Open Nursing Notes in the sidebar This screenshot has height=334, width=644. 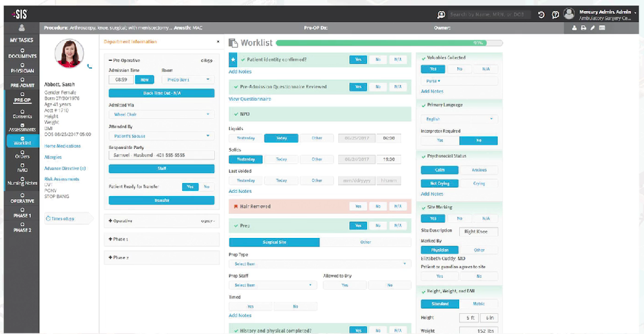click(22, 181)
